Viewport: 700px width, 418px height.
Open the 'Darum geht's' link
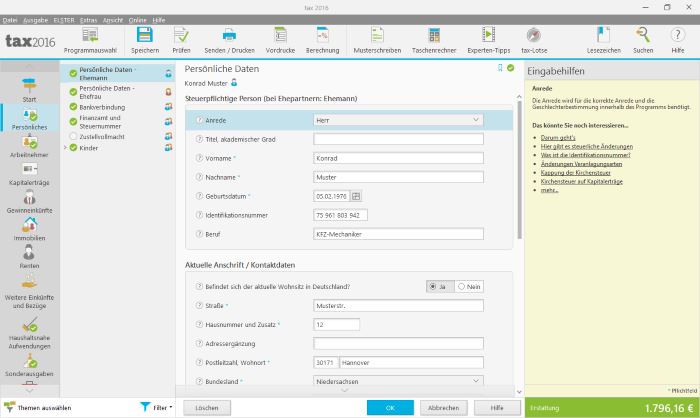[x=558, y=138]
